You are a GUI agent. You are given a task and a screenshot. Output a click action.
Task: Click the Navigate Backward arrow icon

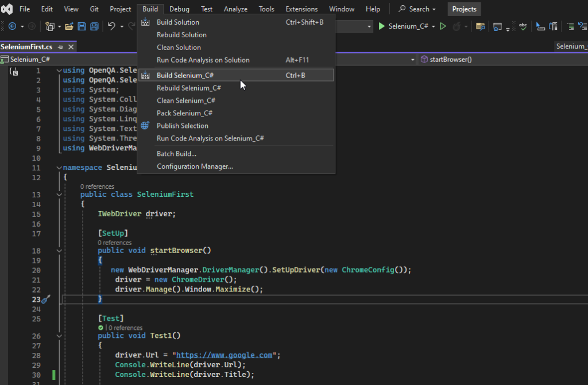[x=12, y=26]
